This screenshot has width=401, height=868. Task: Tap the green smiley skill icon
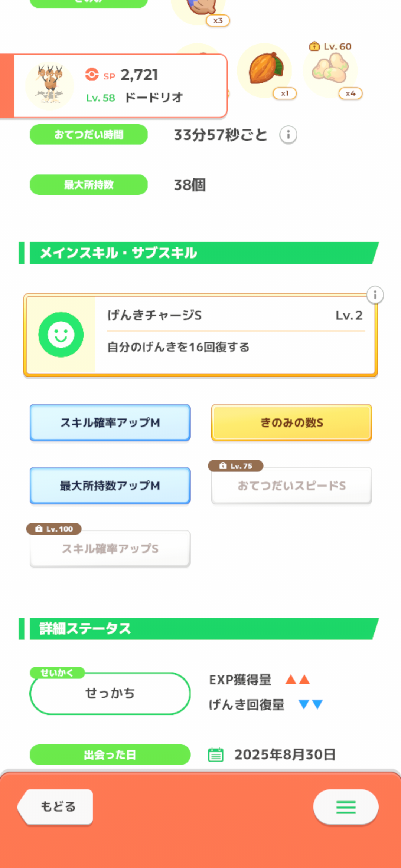pyautogui.click(x=61, y=335)
